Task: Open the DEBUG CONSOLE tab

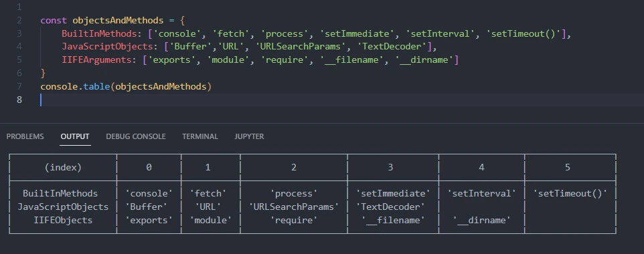Action: [x=136, y=136]
